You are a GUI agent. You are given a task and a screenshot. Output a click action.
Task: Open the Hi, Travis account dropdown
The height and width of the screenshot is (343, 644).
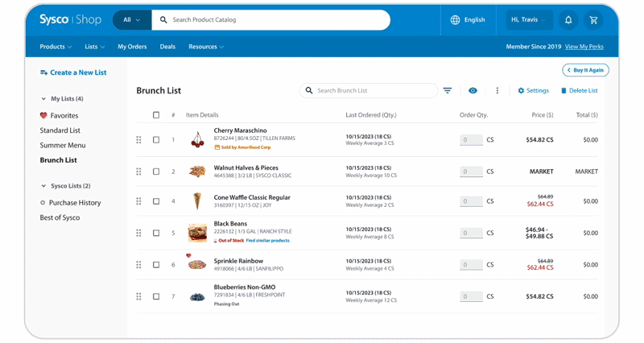pos(529,19)
